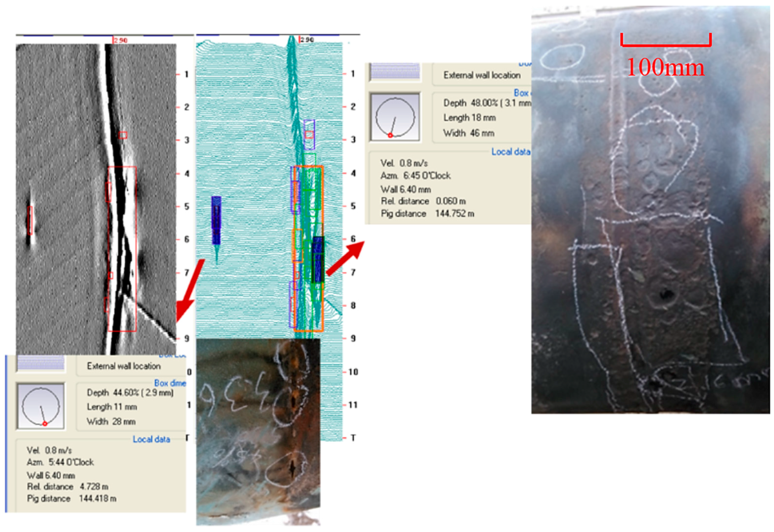Click red 2.90 marker above grayscale scan
This screenshot has width=774, height=532.
(x=120, y=40)
